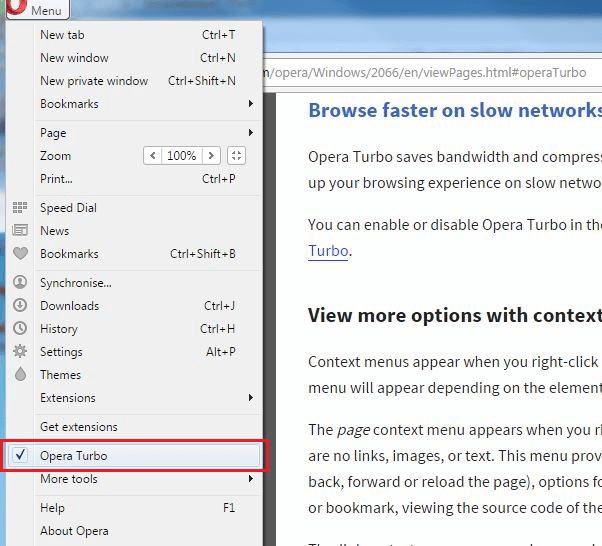This screenshot has width=602, height=546.
Task: Click the Bookmarks heart icon
Action: click(19, 254)
